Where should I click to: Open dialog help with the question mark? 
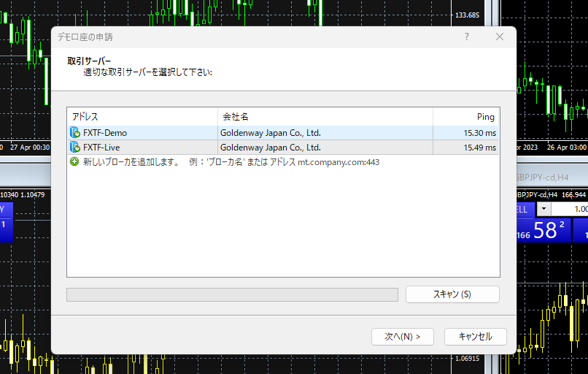[467, 37]
